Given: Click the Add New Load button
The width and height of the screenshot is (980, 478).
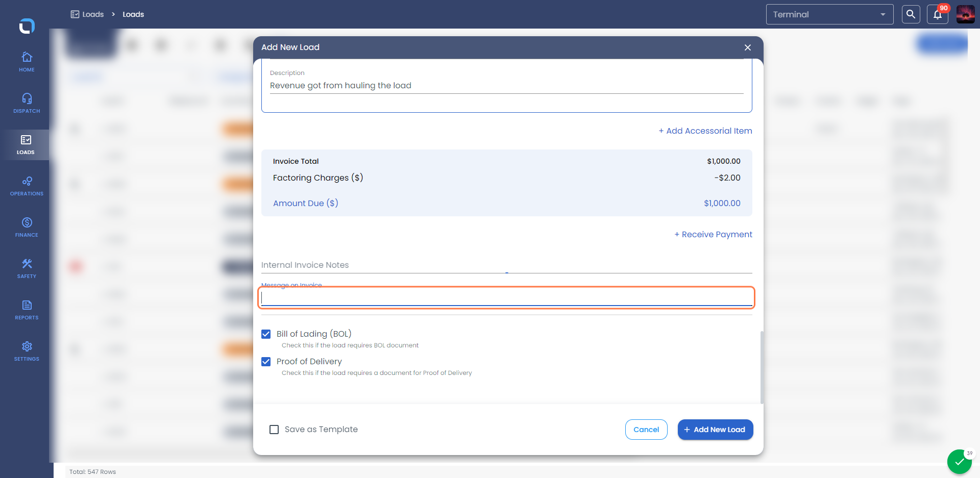Looking at the screenshot, I should 715,430.
